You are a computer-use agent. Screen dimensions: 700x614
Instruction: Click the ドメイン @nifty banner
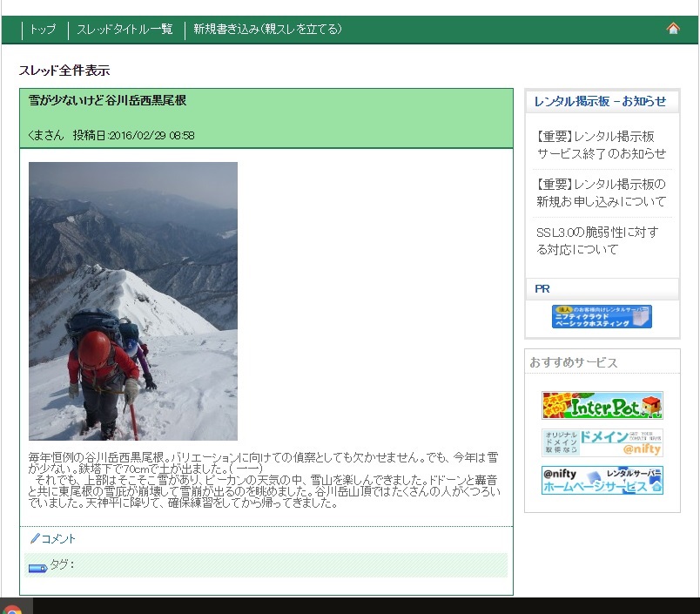pyautogui.click(x=602, y=442)
